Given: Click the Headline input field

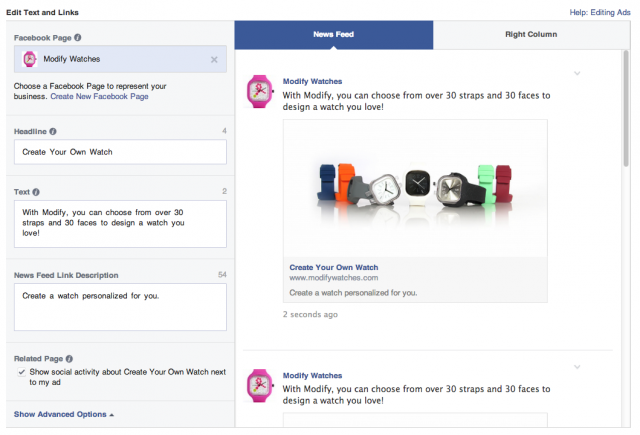Looking at the screenshot, I should pyautogui.click(x=120, y=152).
